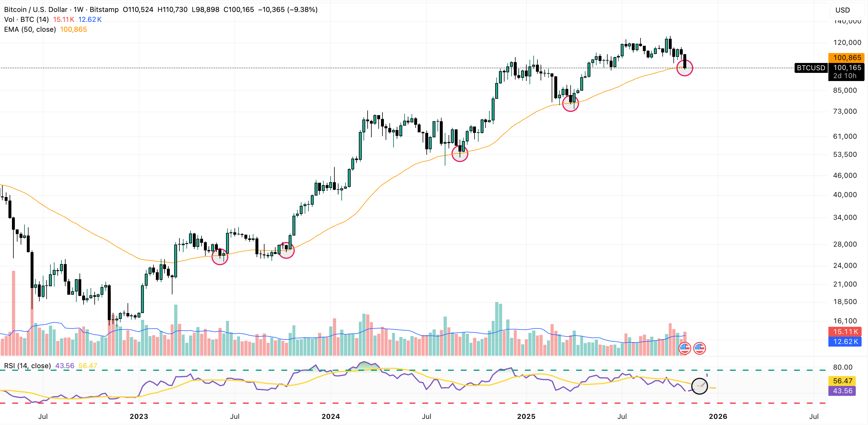The width and height of the screenshot is (868, 425).
Task: Click the −10,365 (−9.38%) change value
Action: coord(288,9)
